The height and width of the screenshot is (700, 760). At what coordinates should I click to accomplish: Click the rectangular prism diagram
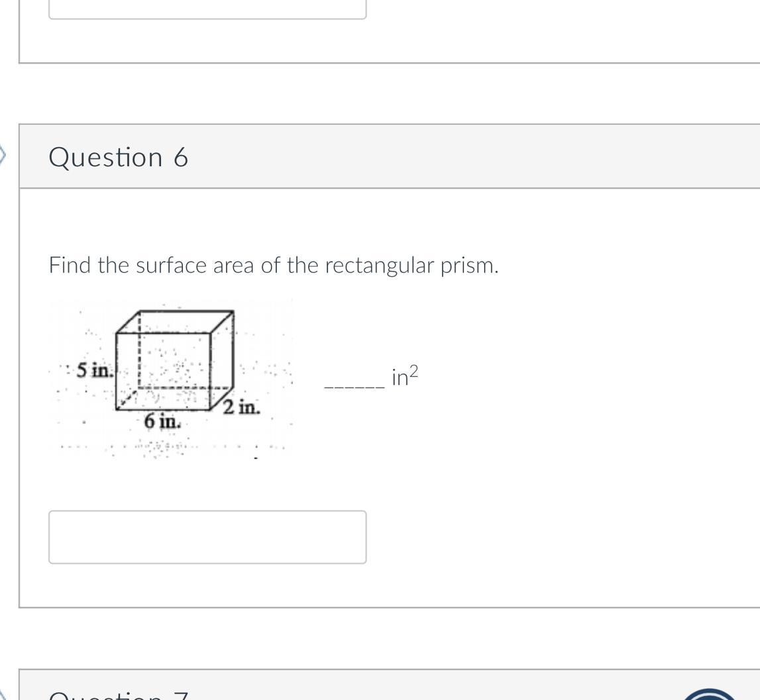170,378
